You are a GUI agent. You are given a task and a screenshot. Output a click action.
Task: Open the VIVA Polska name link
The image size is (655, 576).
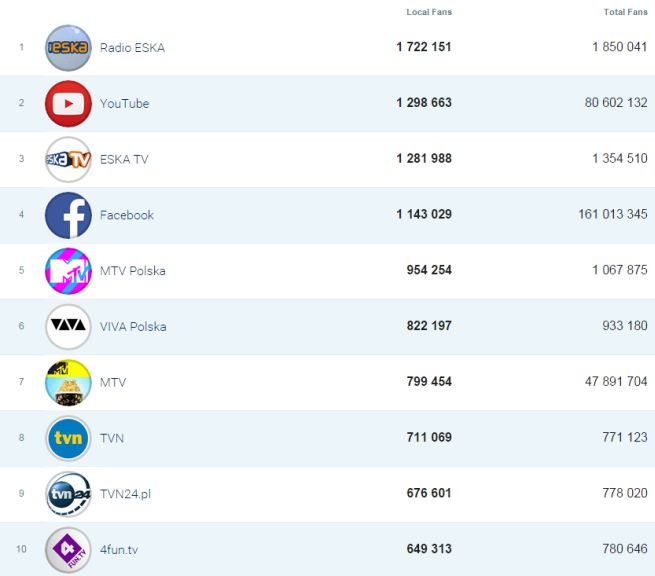point(133,327)
